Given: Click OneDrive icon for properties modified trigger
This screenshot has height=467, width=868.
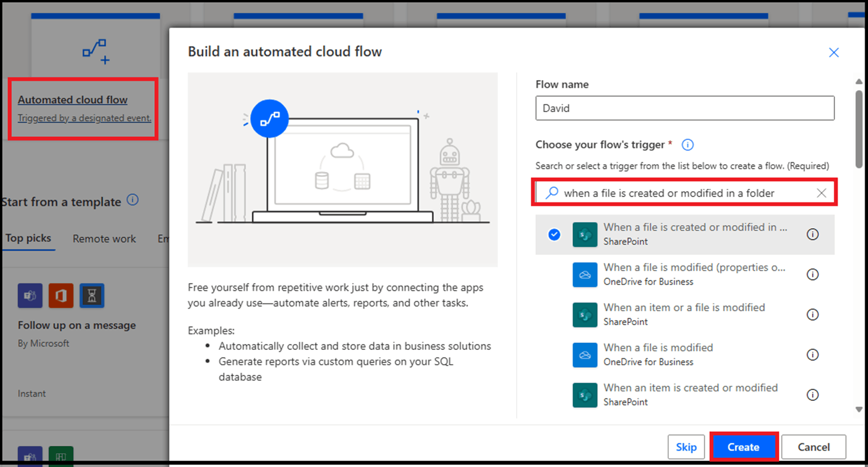Looking at the screenshot, I should 585,274.
